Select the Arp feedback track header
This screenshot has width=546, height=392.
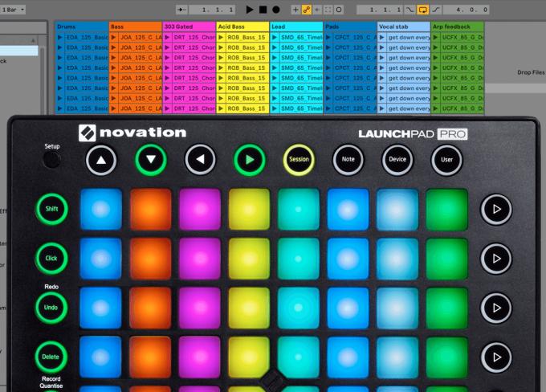(x=457, y=27)
